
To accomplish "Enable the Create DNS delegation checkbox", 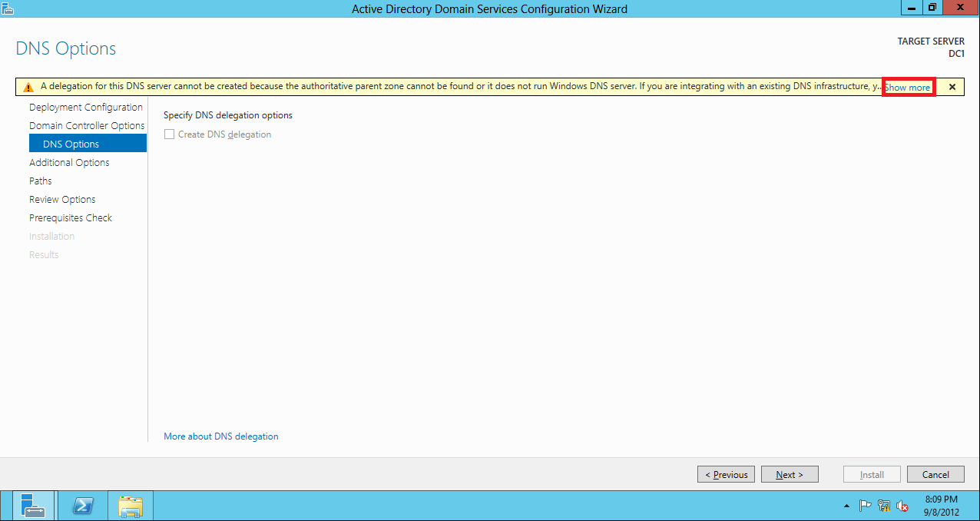I will tap(169, 134).
